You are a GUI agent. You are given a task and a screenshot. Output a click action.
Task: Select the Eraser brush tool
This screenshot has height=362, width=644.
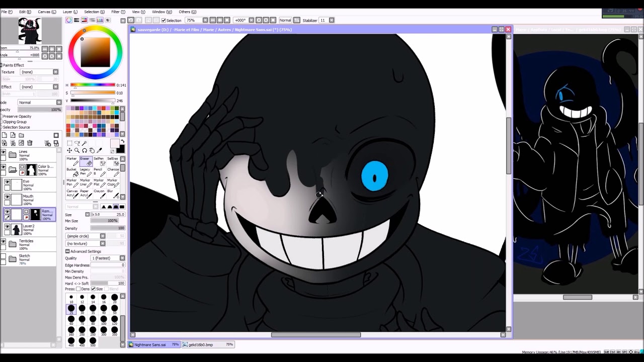click(x=85, y=161)
